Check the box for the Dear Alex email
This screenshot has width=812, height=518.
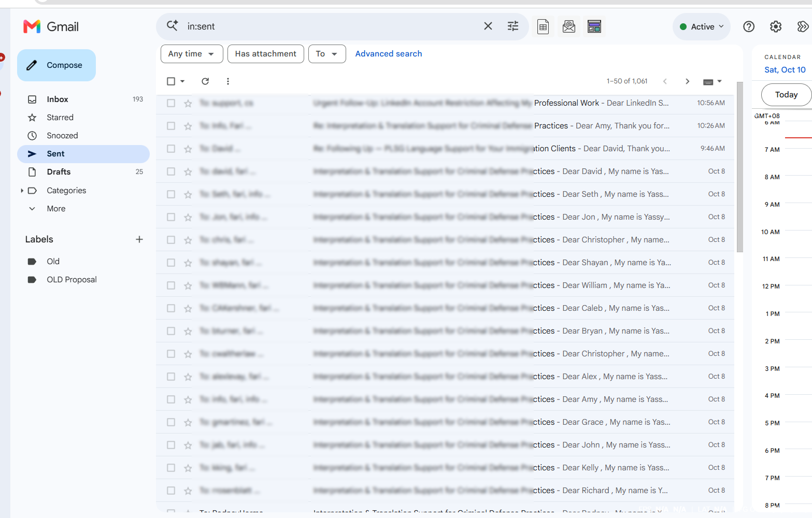pyautogui.click(x=171, y=377)
